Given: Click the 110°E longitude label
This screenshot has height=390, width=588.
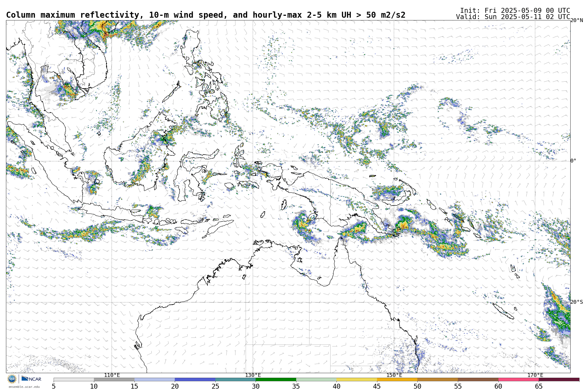Looking at the screenshot, I should click(112, 375).
